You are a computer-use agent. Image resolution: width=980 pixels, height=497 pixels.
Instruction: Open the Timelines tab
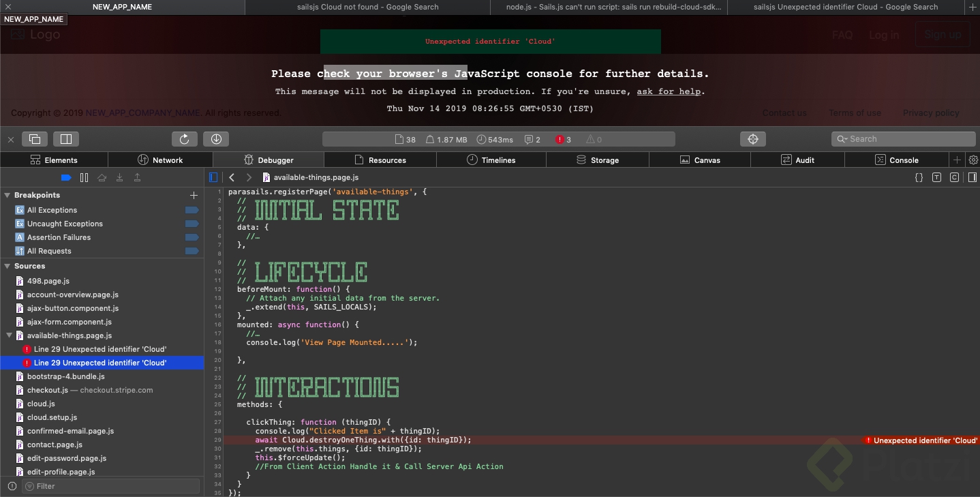coord(491,160)
